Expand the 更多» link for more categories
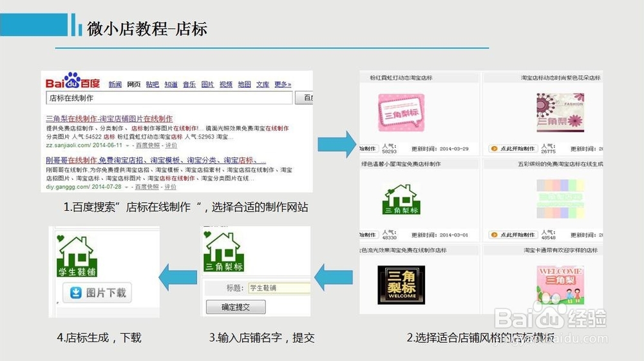Image resolution: width=644 pixels, height=361 pixels. point(283,84)
